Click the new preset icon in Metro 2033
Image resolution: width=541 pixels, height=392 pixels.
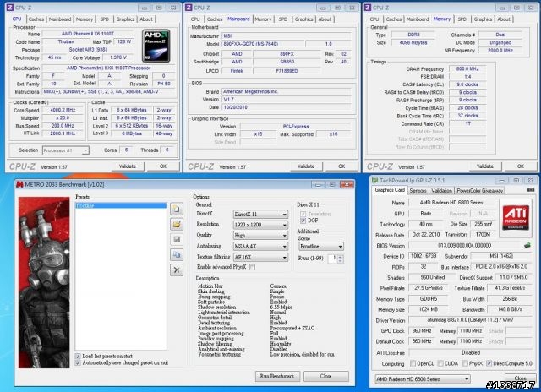tap(177, 209)
